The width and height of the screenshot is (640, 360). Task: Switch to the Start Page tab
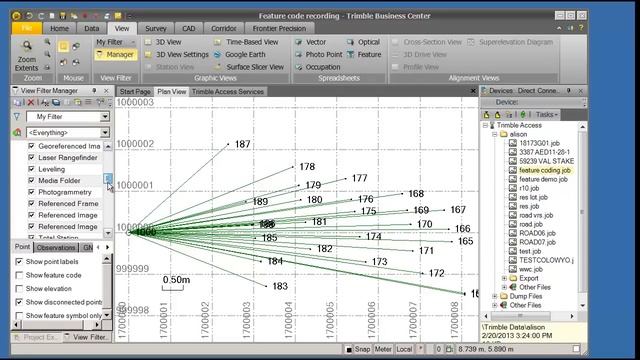(x=135, y=91)
